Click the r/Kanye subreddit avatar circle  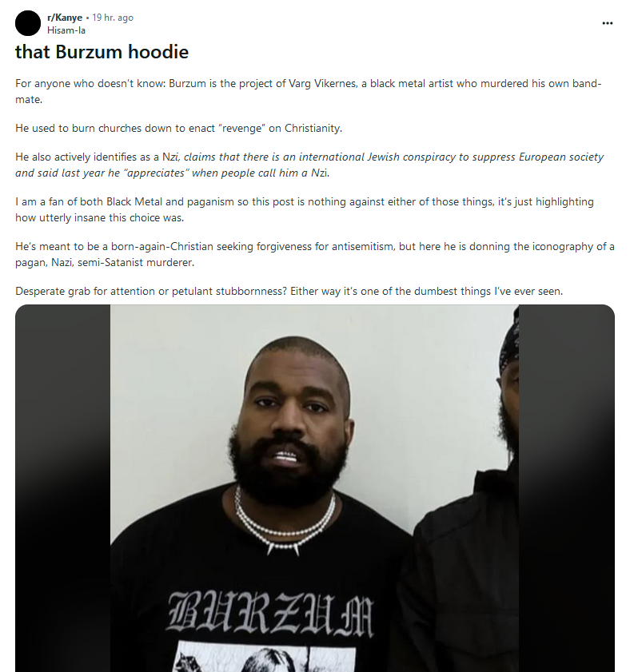(x=28, y=23)
